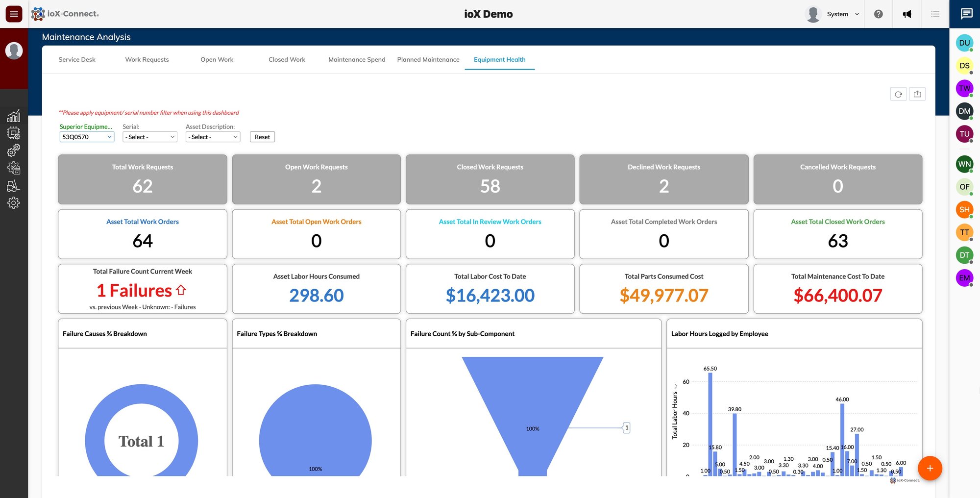Viewport: 980px width, 498px height.
Task: Open the Asset Description select dropdown
Action: (213, 137)
